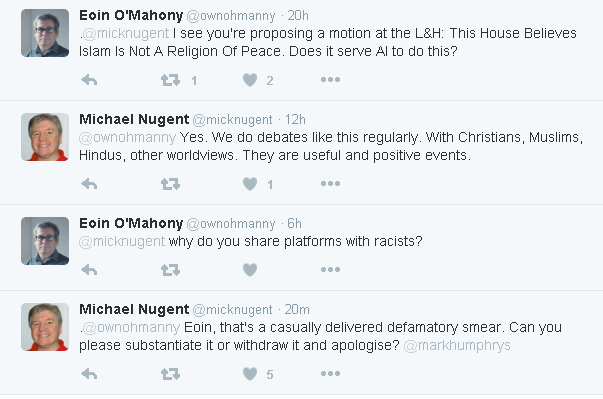The width and height of the screenshot is (603, 399).
Task: Open more options for the 'racists' tweet
Action: [330, 269]
